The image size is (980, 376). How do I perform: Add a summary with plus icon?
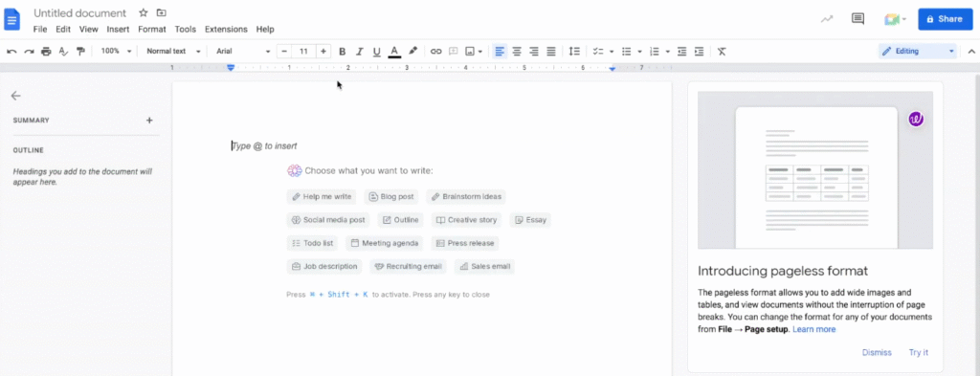click(x=149, y=120)
